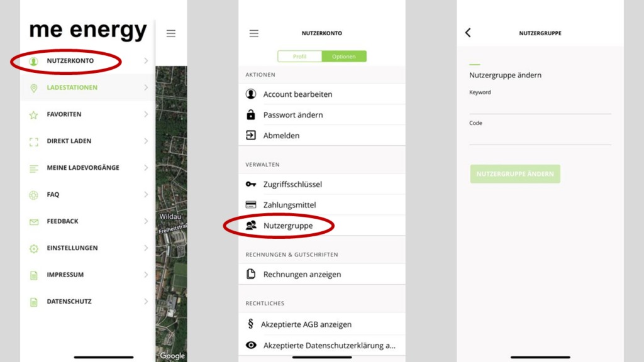
Task: Select the Direkt Laden scan icon
Action: point(34,141)
